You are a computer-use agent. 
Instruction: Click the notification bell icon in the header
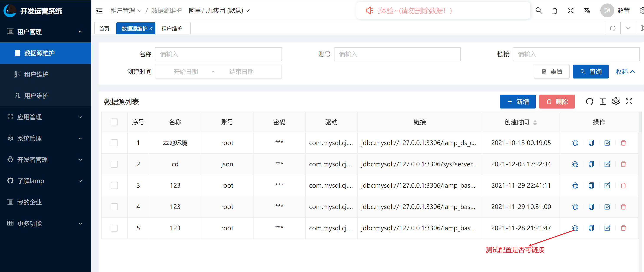(555, 10)
